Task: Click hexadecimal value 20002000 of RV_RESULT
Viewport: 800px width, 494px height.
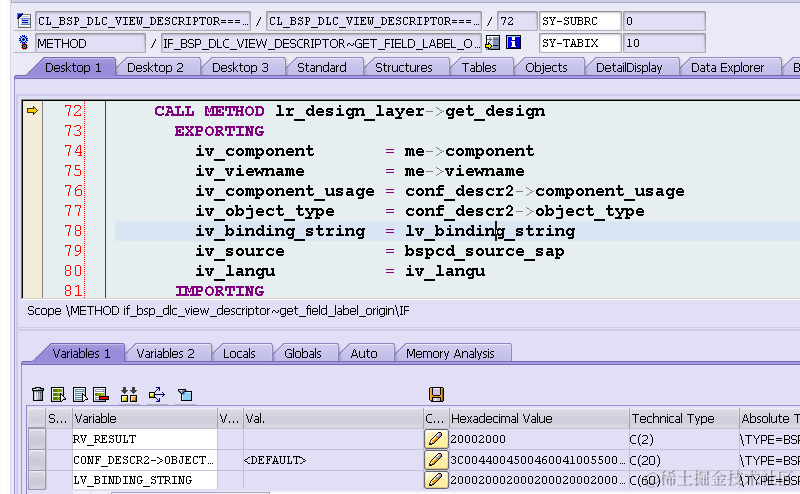Action: 539,439
